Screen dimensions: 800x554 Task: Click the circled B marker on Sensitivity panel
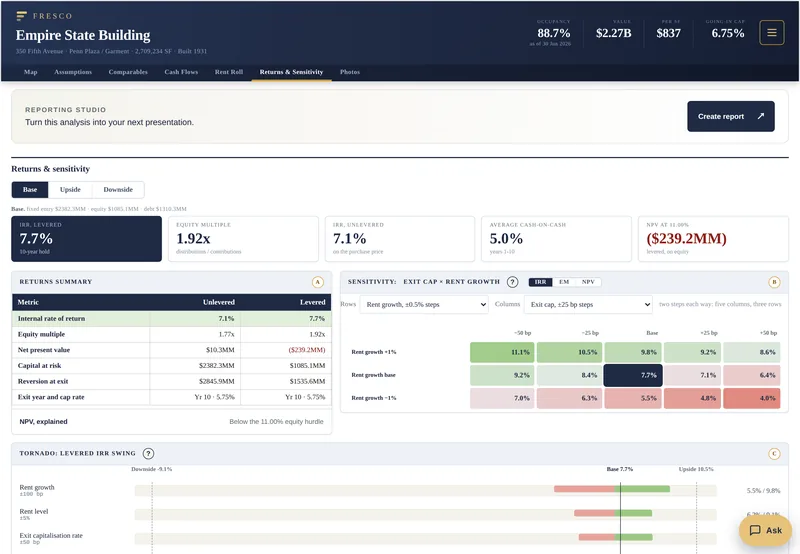[x=774, y=282]
